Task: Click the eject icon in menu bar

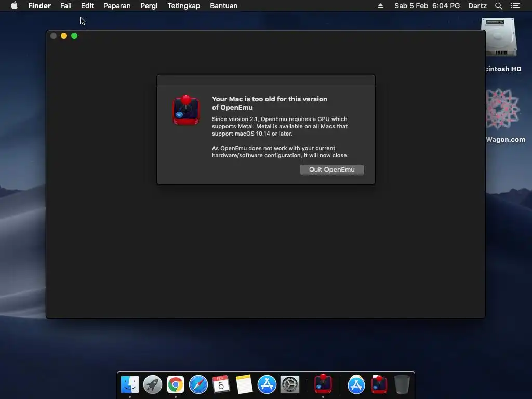Action: (380, 6)
